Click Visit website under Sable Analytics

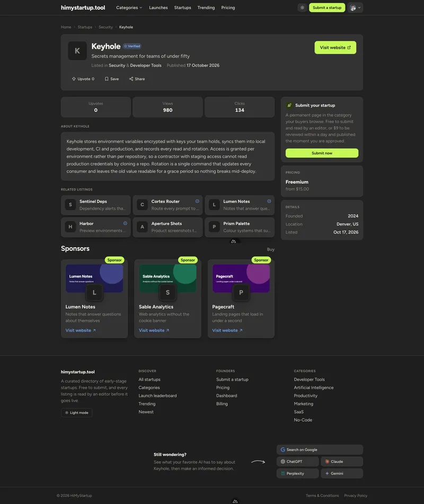coord(154,331)
